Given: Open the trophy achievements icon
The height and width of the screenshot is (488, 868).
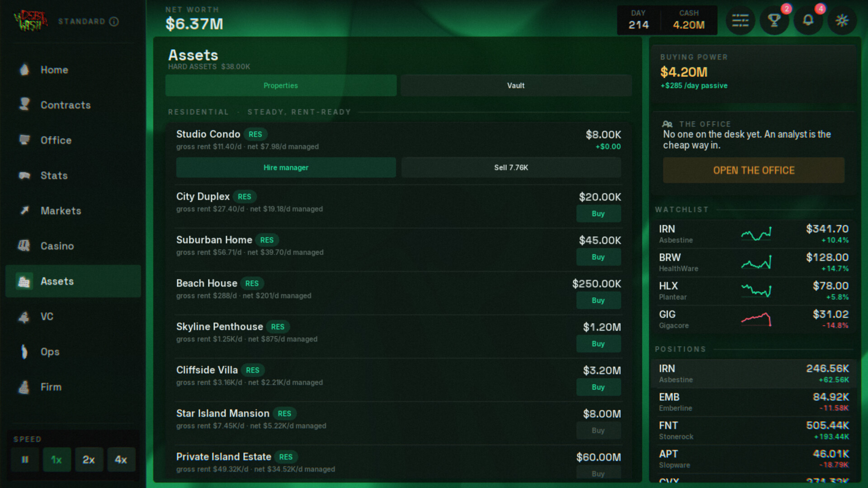Looking at the screenshot, I should 774,20.
